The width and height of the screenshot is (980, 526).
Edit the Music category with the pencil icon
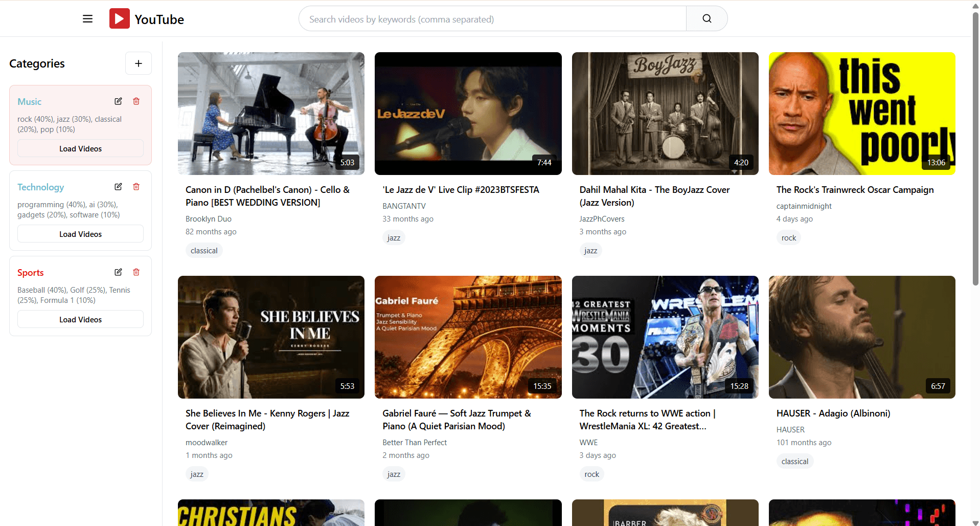pos(118,101)
